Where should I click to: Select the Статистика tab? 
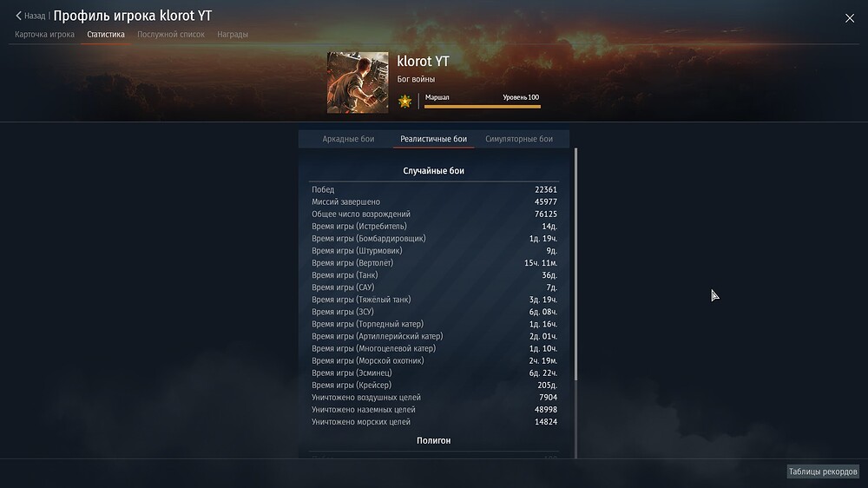[106, 35]
